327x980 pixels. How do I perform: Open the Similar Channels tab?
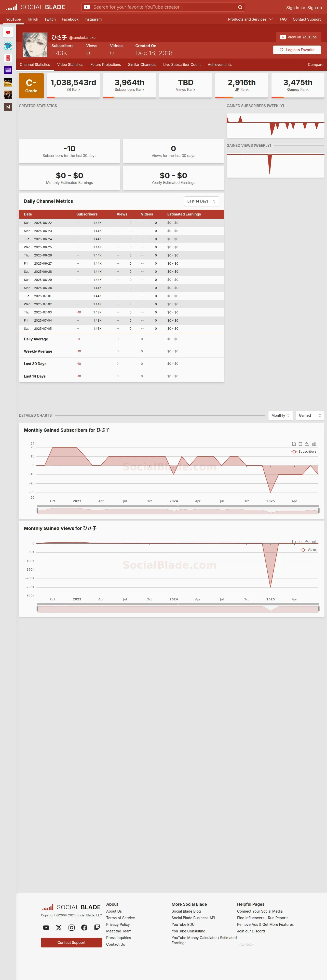(142, 65)
